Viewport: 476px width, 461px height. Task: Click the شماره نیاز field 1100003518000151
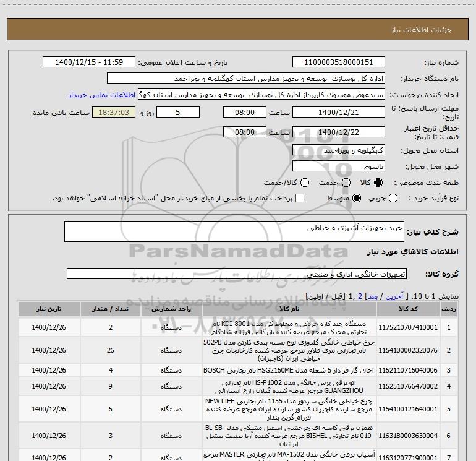click(x=339, y=62)
